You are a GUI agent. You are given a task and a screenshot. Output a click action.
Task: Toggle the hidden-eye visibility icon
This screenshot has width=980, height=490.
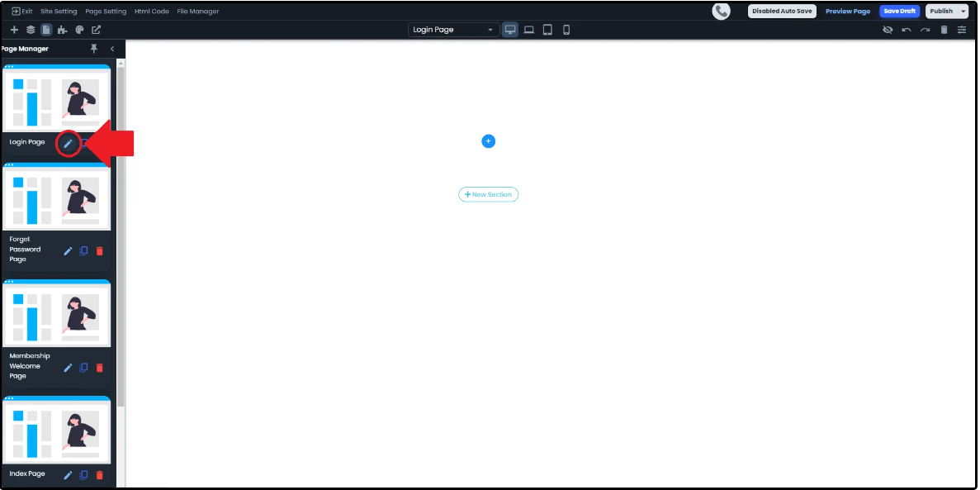tap(888, 30)
